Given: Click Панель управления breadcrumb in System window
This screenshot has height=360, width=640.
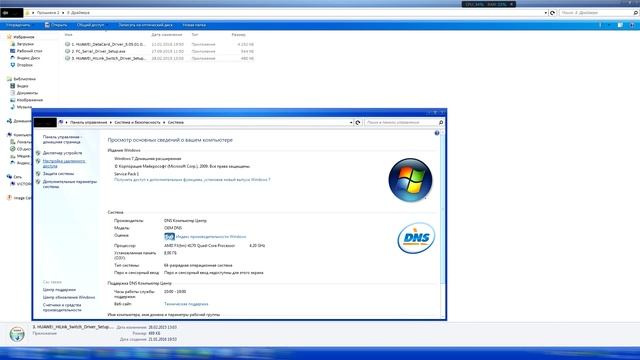Looking at the screenshot, I should (88, 122).
